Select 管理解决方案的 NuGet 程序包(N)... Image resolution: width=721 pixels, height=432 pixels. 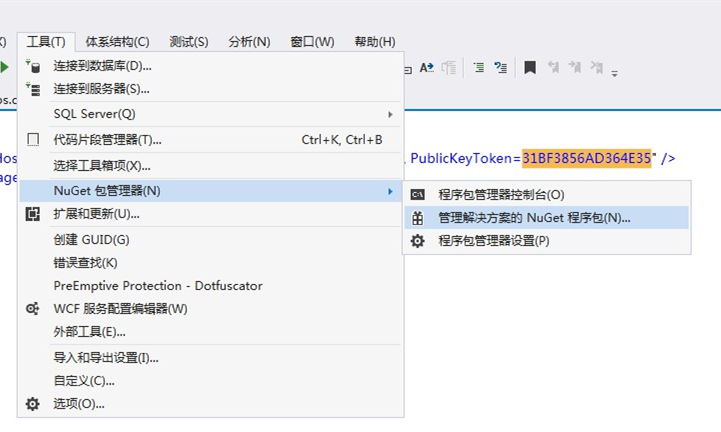point(547,218)
